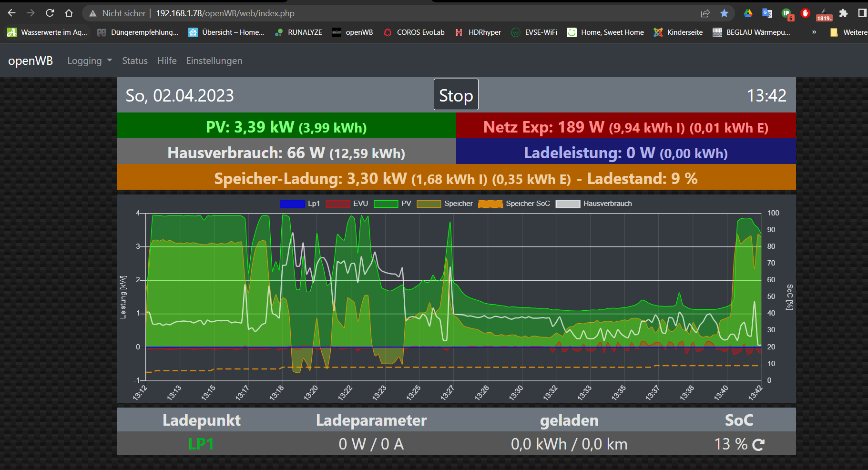Click the 'Netz Exp' grid export tile
This screenshot has width=868, height=470.
626,126
